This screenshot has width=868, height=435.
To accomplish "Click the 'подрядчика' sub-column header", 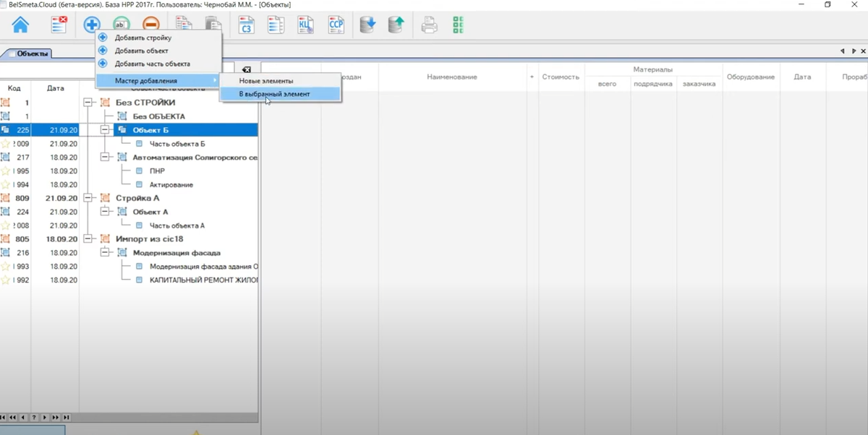I will [x=652, y=84].
